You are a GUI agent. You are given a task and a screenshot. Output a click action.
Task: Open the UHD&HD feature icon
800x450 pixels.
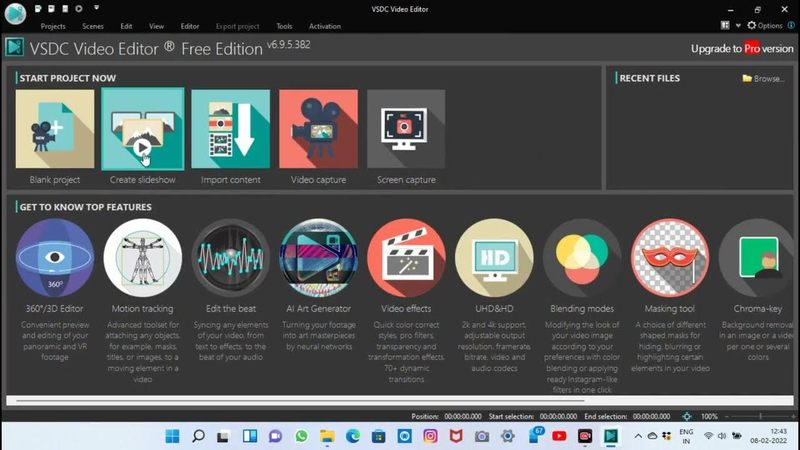(494, 258)
